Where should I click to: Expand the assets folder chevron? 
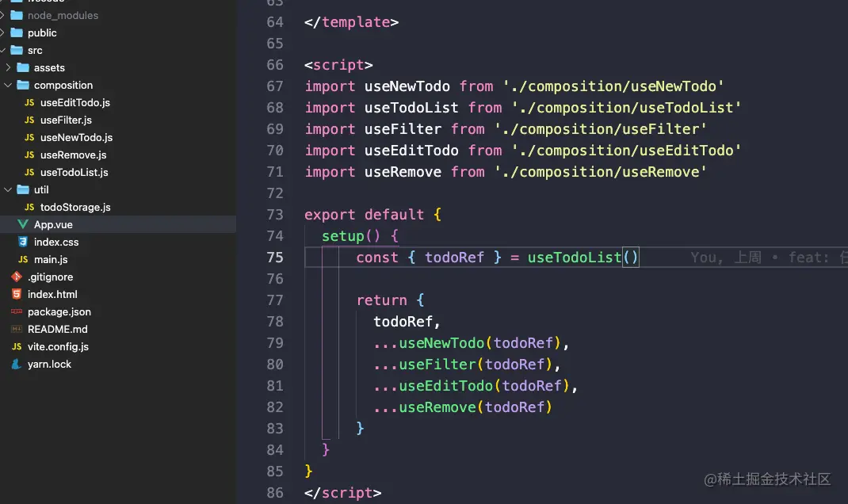tap(8, 67)
